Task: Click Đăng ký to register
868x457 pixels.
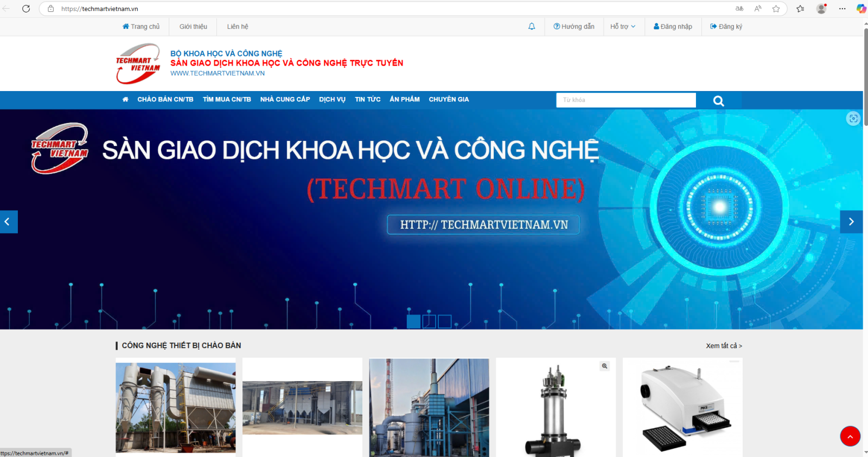Action: (x=726, y=27)
